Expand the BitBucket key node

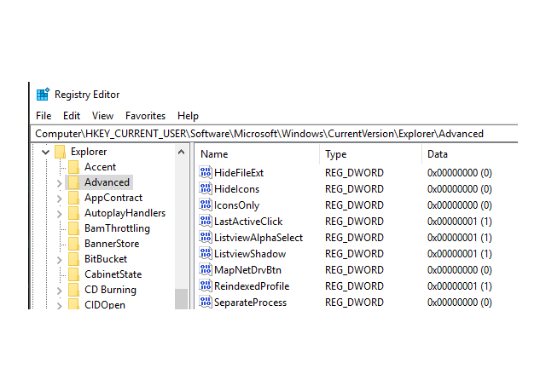[x=60, y=260]
